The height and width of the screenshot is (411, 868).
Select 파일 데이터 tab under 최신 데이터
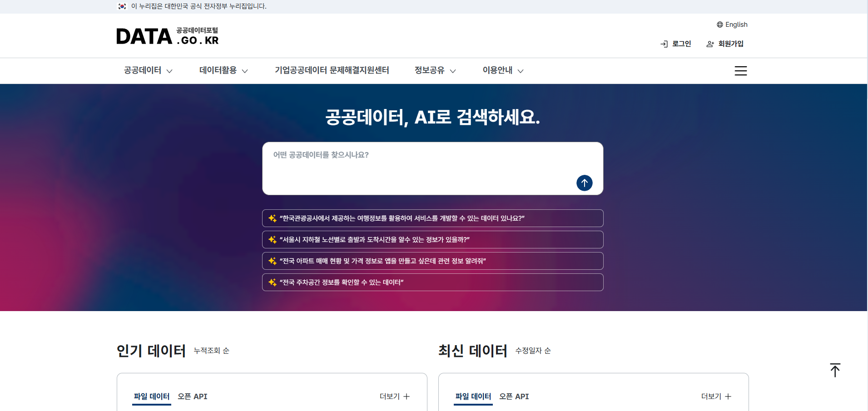point(473,396)
